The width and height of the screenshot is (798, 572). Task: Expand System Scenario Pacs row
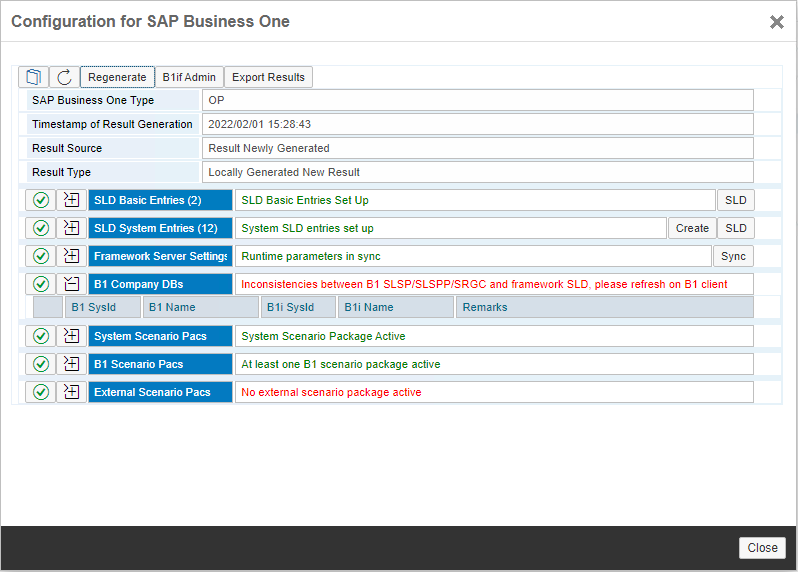(x=71, y=336)
